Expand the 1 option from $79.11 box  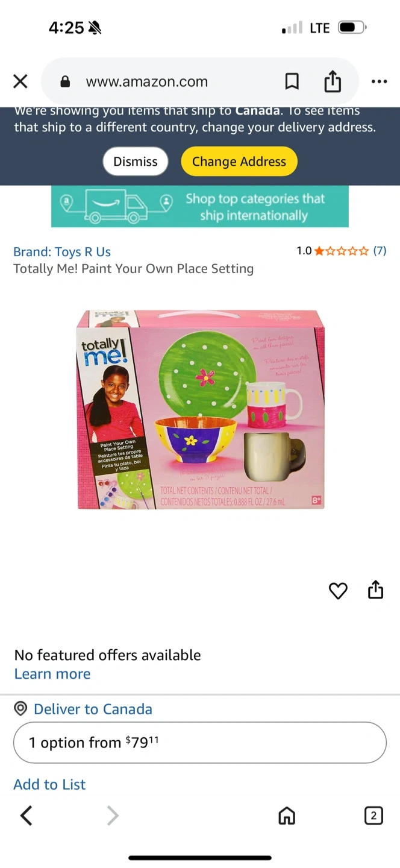click(200, 743)
